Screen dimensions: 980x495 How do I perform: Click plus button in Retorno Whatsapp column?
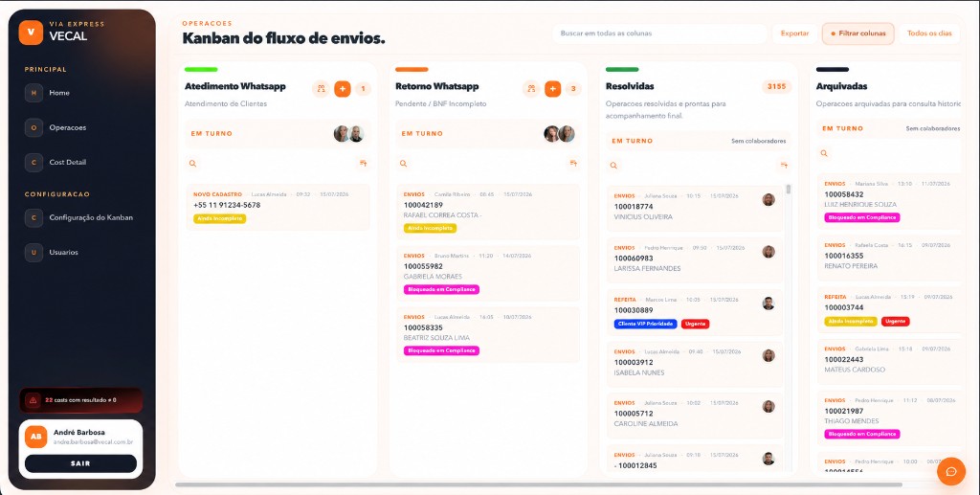pyautogui.click(x=552, y=89)
